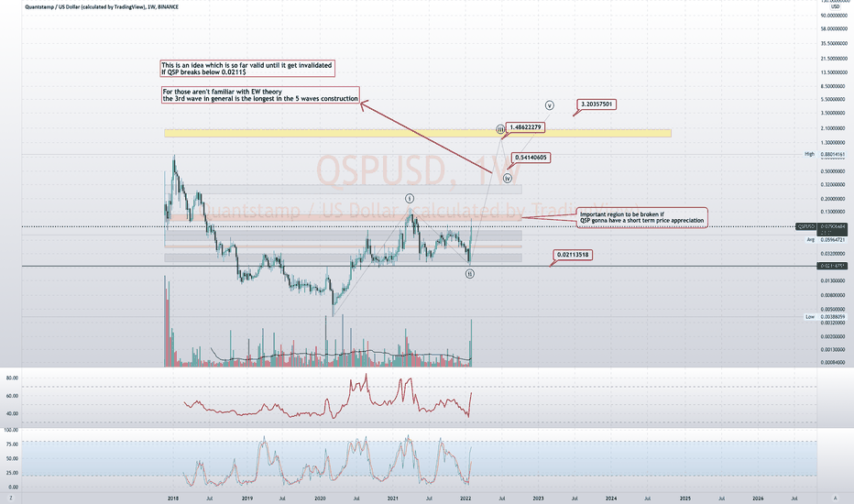Click the 0.50000000 price axis value
The width and height of the screenshot is (854, 504).
[834, 171]
